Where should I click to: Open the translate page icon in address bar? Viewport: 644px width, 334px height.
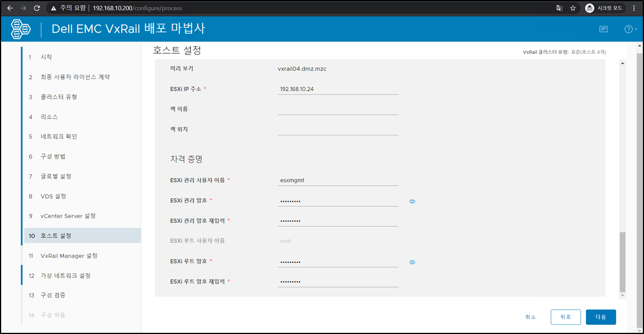pyautogui.click(x=559, y=8)
